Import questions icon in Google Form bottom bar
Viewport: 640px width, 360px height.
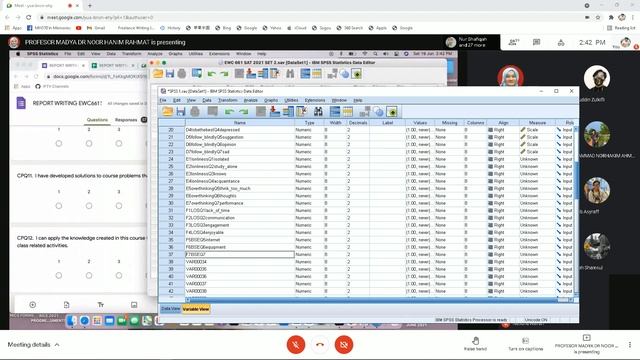(67, 305)
